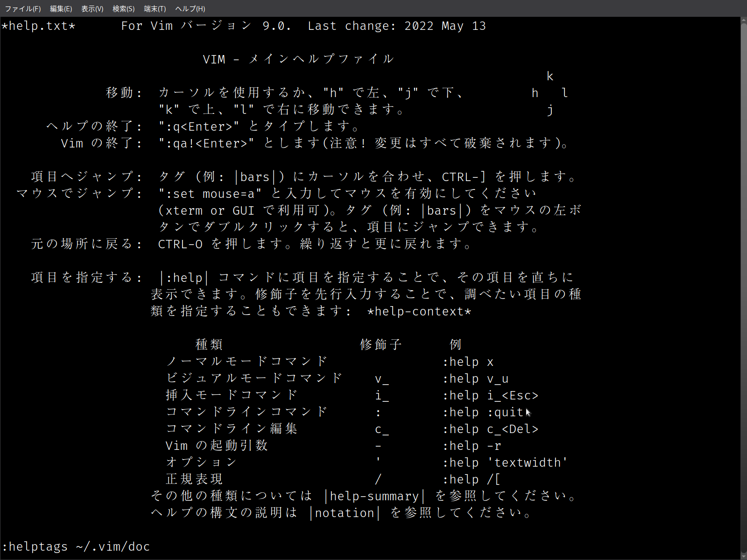Open the 検索(S) menu
The width and height of the screenshot is (747, 560).
123,8
